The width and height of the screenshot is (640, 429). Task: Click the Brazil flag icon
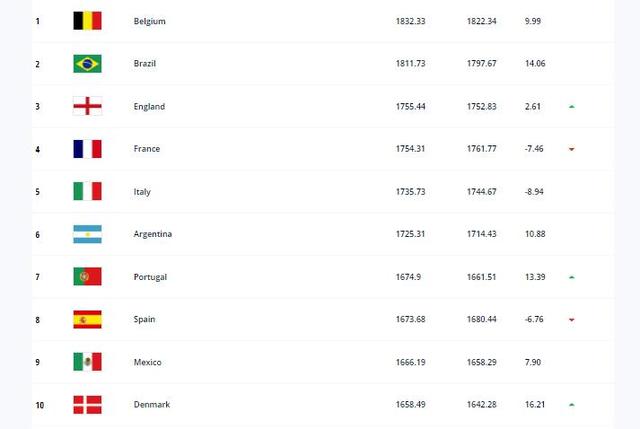point(87,64)
